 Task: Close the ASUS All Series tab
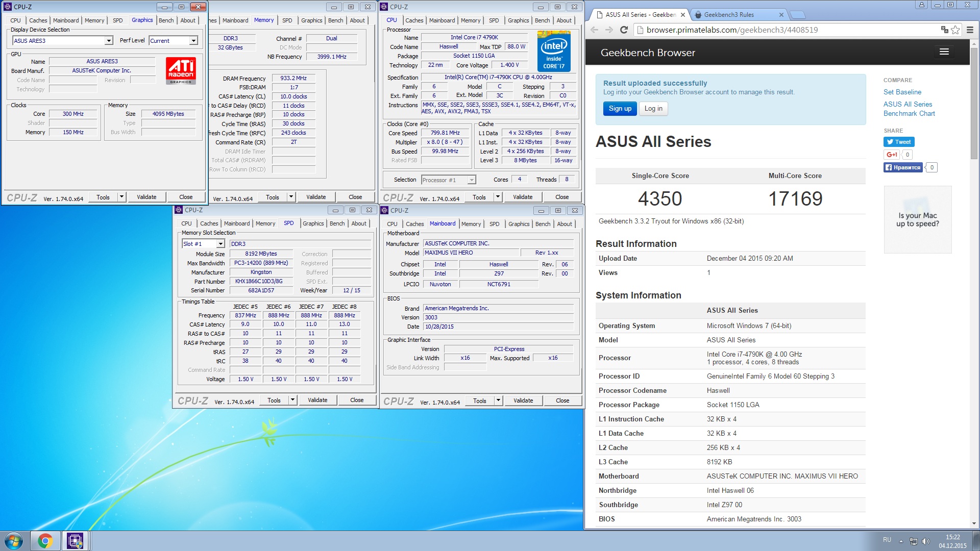682,15
